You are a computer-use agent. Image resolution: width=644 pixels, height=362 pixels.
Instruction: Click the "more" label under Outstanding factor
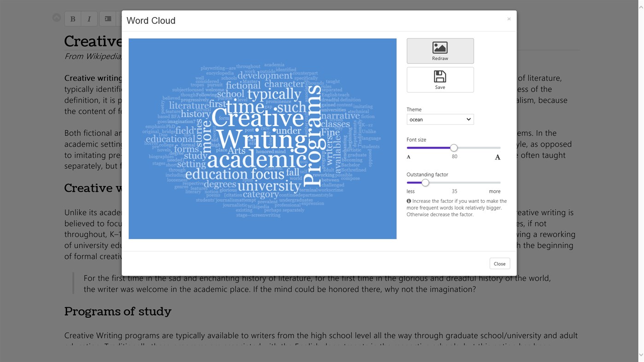[x=494, y=191]
